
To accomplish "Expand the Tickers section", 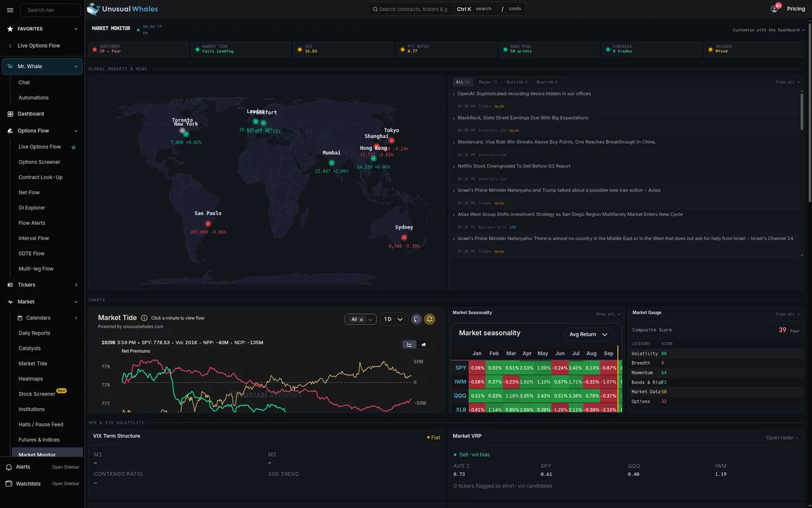I will coord(76,284).
